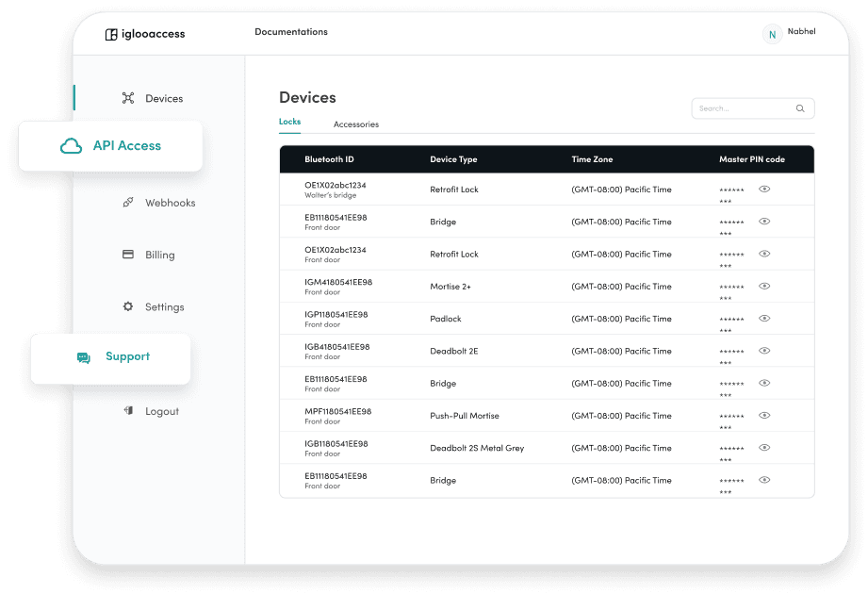The width and height of the screenshot is (868, 594).
Task: Select Logout in the sidebar
Action: coord(161,411)
